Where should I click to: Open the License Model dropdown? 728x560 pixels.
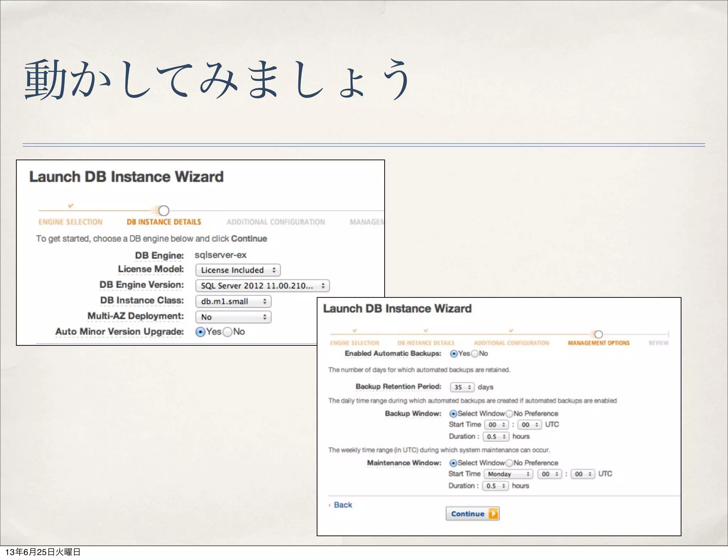point(238,270)
